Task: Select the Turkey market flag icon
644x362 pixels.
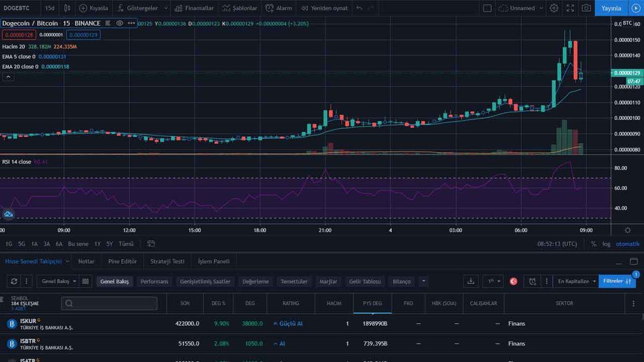Action: point(514,281)
